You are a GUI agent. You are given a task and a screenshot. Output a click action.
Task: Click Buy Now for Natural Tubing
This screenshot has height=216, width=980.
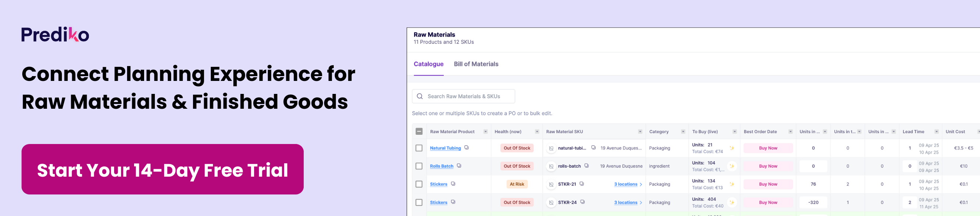[768, 148]
